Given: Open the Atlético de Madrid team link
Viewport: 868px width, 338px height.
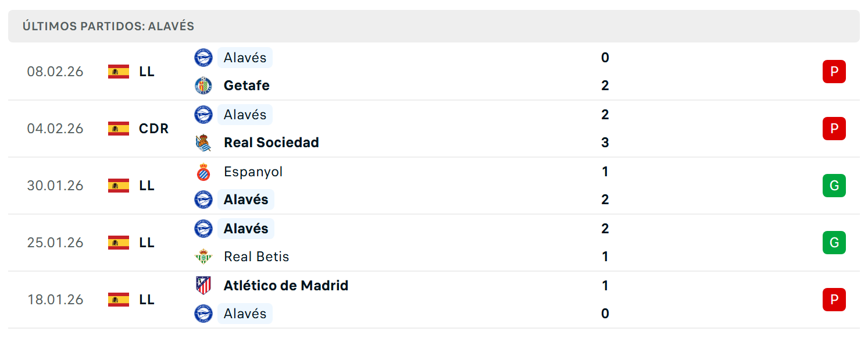Looking at the screenshot, I should [x=286, y=286].
